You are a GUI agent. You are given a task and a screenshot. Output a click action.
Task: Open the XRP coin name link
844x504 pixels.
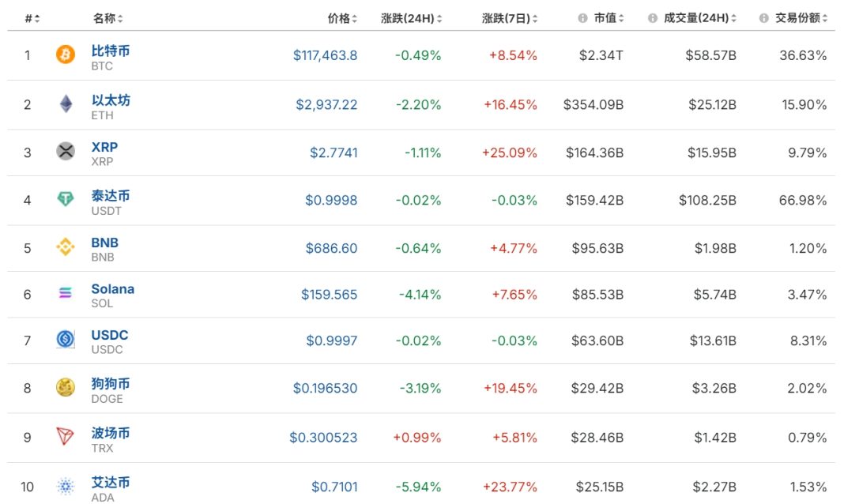click(104, 147)
